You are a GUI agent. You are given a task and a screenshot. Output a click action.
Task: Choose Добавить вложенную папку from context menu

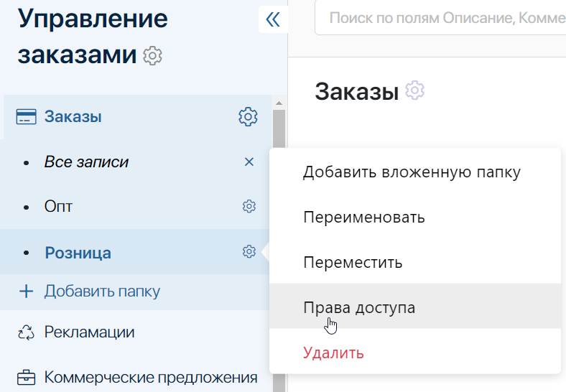[415, 172]
